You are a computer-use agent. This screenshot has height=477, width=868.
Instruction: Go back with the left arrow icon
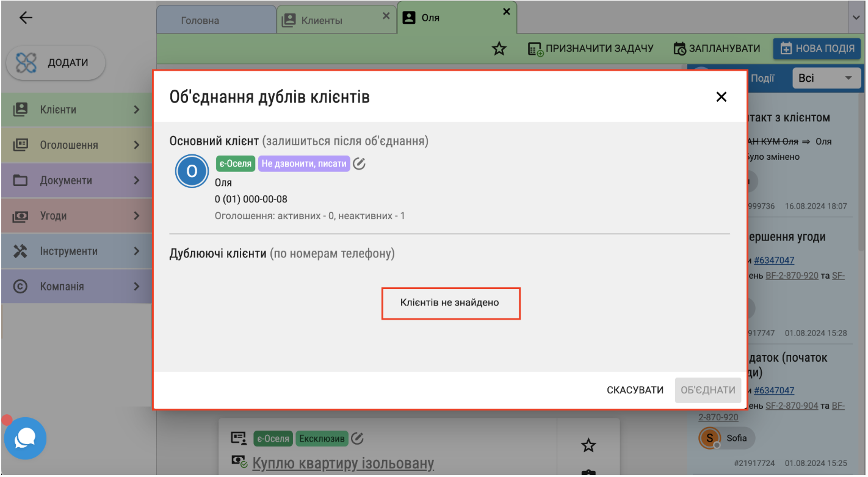(26, 18)
